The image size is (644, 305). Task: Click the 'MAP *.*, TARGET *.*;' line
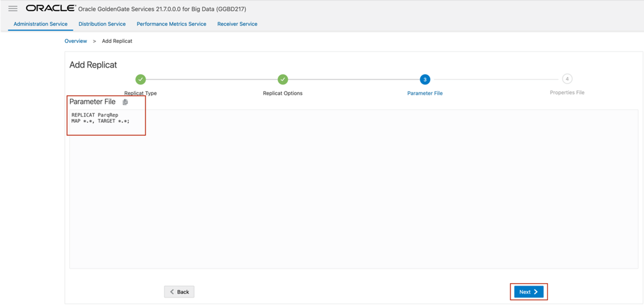click(100, 121)
